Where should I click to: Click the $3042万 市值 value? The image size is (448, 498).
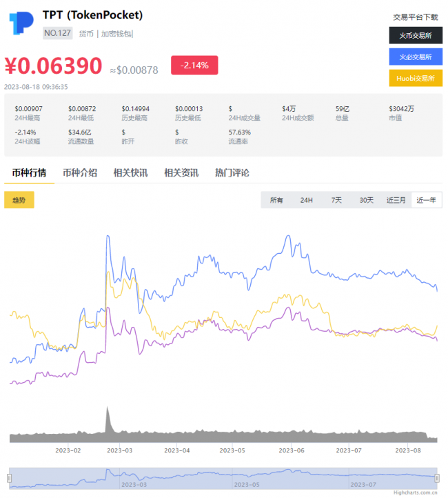click(x=401, y=108)
